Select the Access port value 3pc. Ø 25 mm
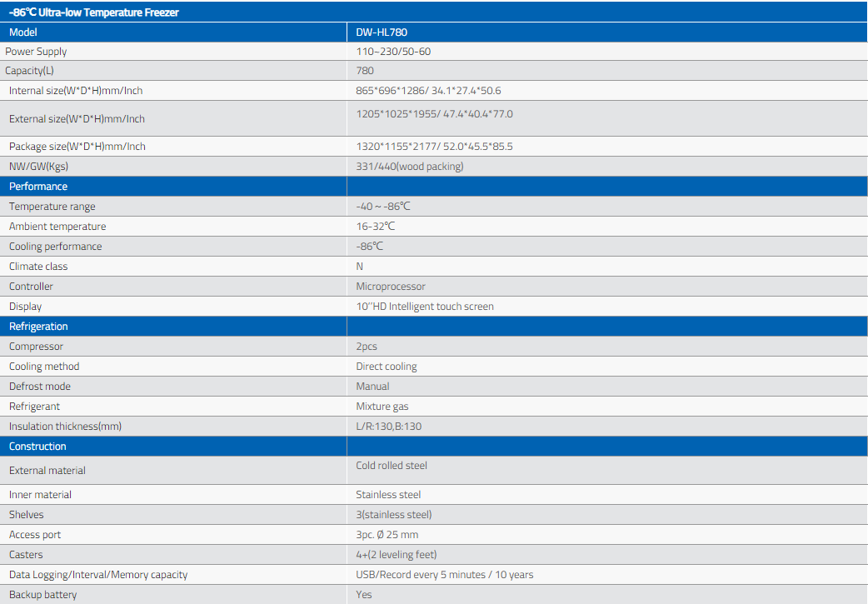This screenshot has height=604, width=868. coord(387,535)
